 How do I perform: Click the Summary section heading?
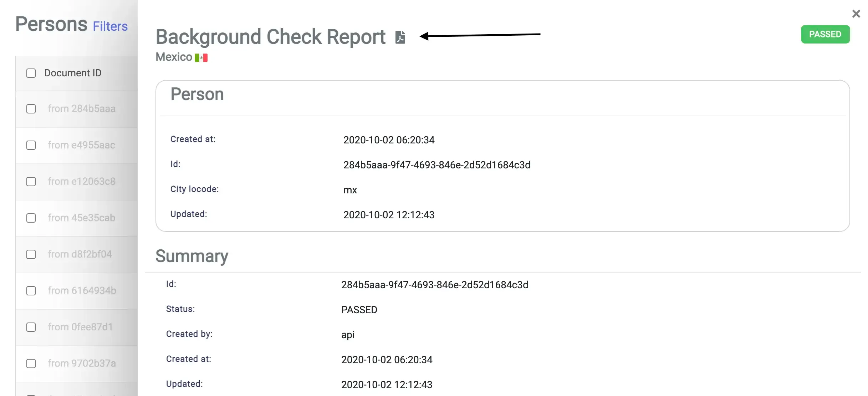point(192,256)
